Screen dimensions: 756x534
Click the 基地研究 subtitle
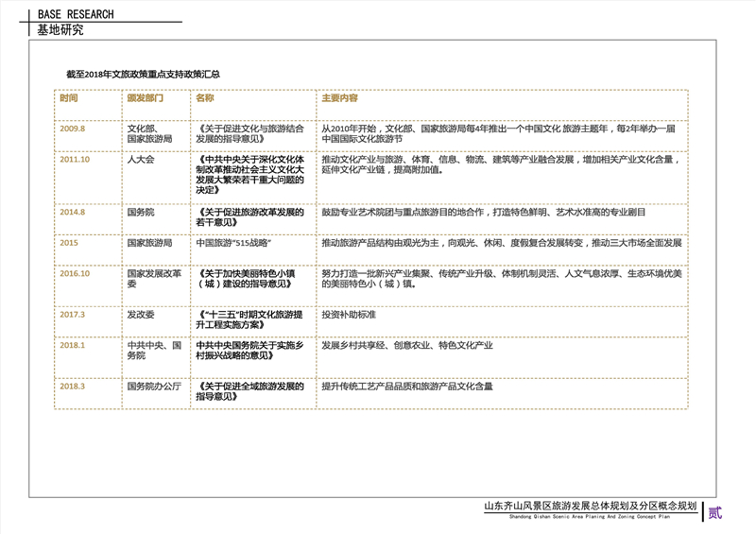[x=60, y=30]
